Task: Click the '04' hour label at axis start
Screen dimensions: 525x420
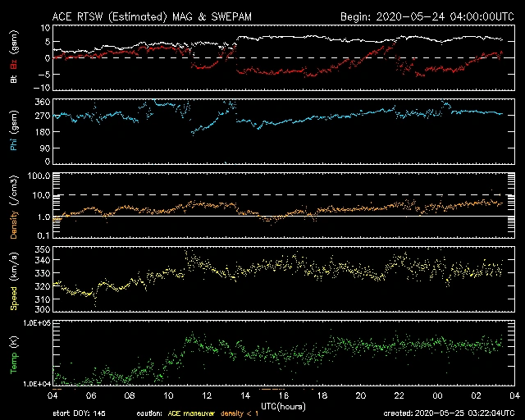Action: tap(52, 396)
